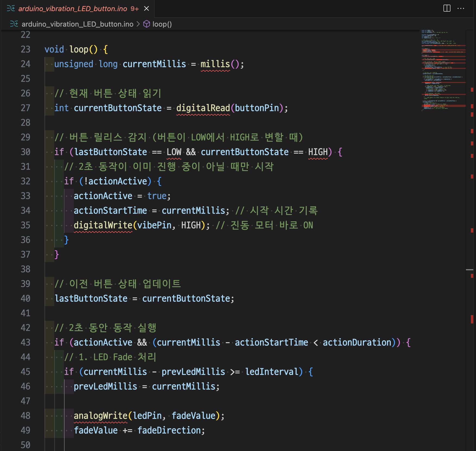Click comment '// 이전 버튼 상태 업데이트'

118,284
